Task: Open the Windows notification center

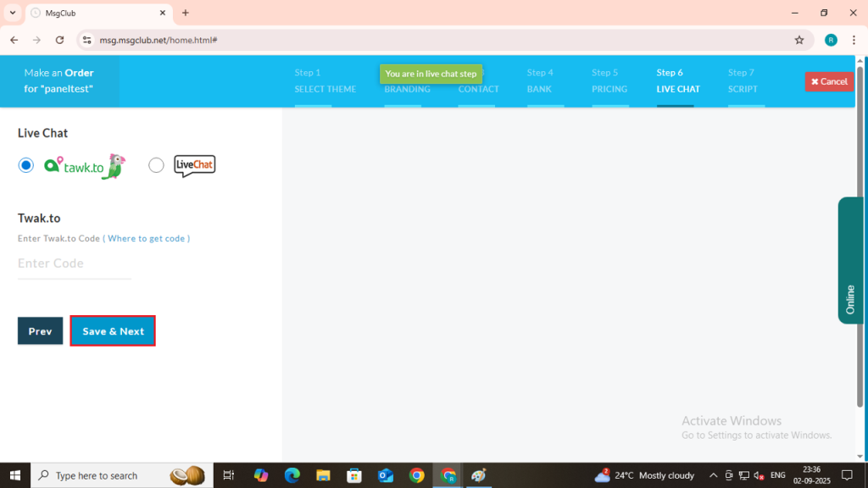Action: (847, 475)
